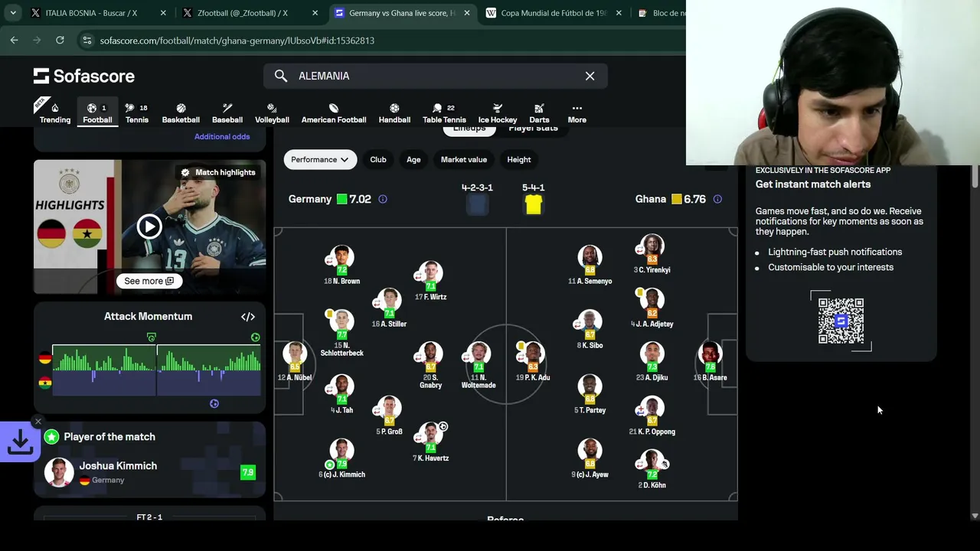980x551 pixels.
Task: Open the Player stats tab
Action: click(533, 129)
